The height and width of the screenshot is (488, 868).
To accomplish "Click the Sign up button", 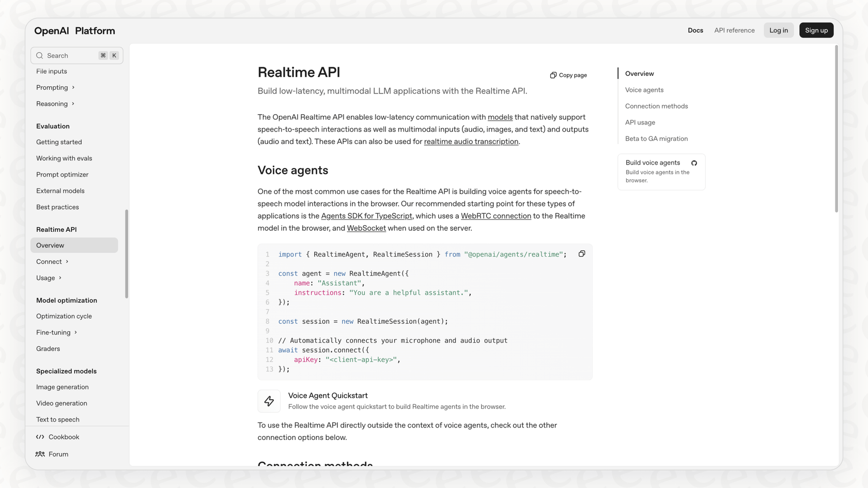I will tap(816, 30).
